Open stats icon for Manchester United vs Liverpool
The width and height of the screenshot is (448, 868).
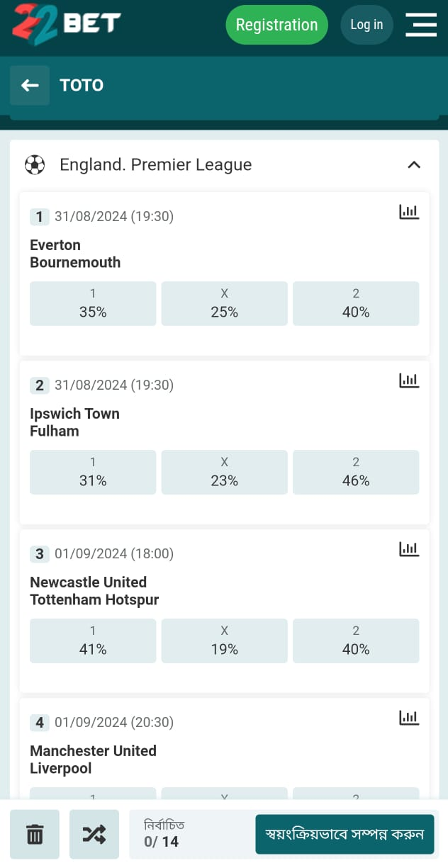409,717
